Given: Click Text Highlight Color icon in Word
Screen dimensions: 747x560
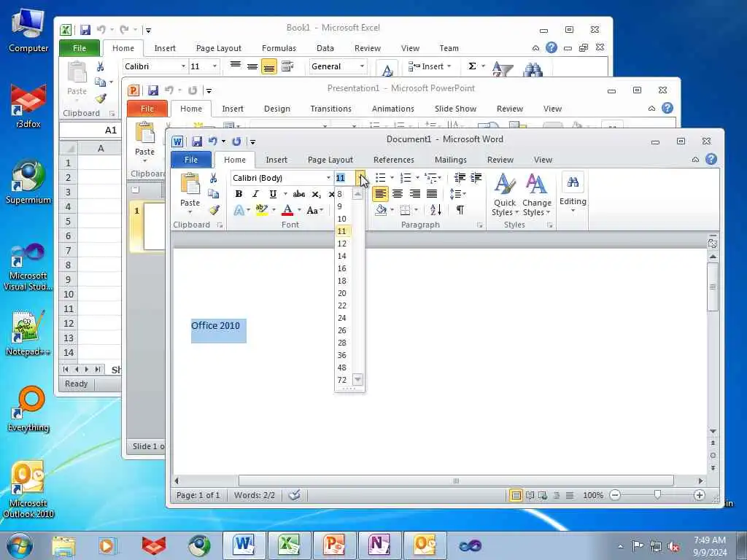Looking at the screenshot, I should (262, 210).
